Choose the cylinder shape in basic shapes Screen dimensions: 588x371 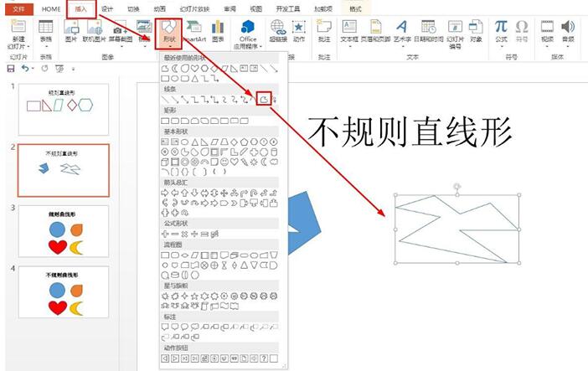coord(274,152)
